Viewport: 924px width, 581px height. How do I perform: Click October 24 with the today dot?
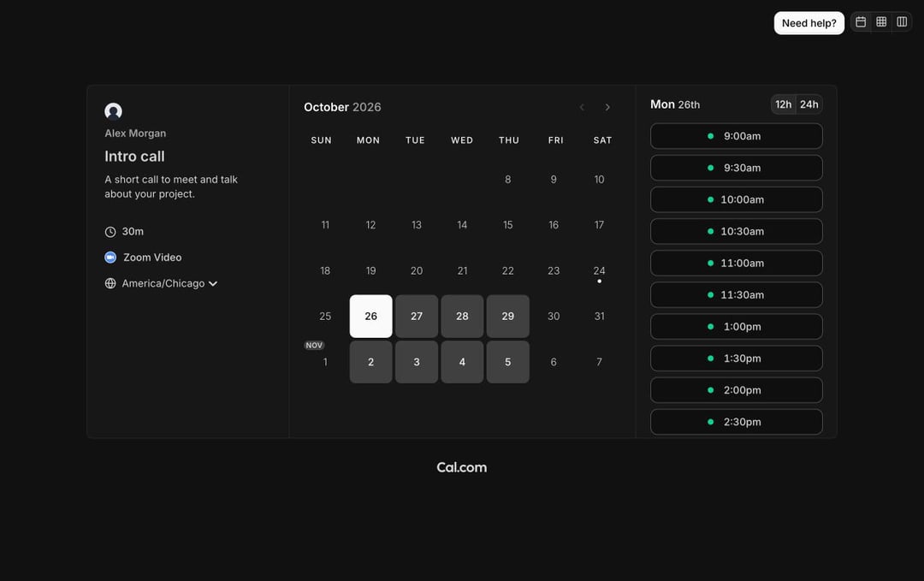pyautogui.click(x=599, y=271)
